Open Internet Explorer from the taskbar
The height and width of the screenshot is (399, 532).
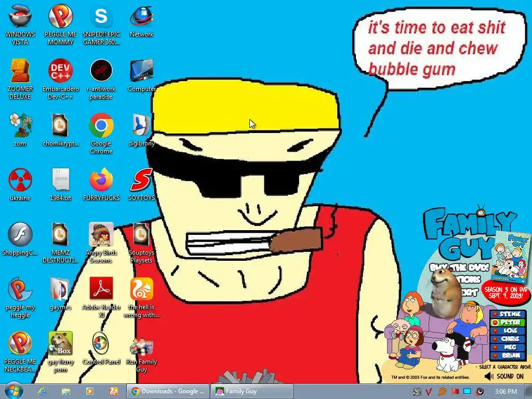click(x=42, y=391)
